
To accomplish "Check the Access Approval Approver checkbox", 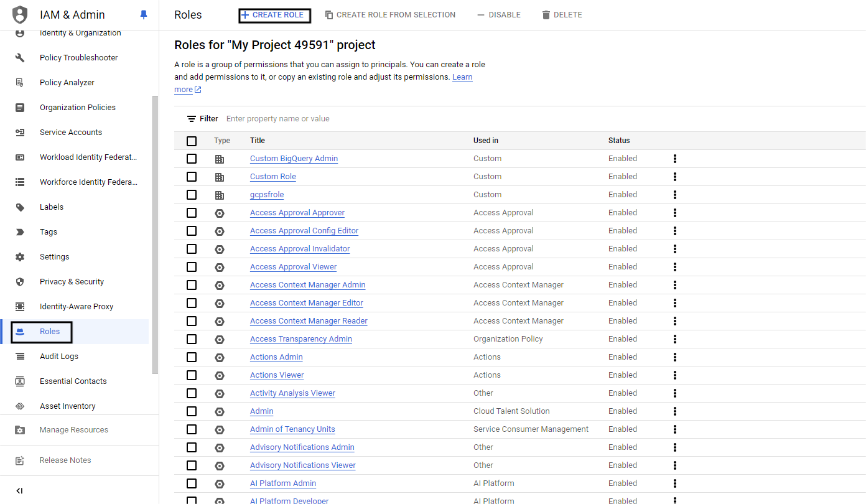I will pyautogui.click(x=192, y=213).
